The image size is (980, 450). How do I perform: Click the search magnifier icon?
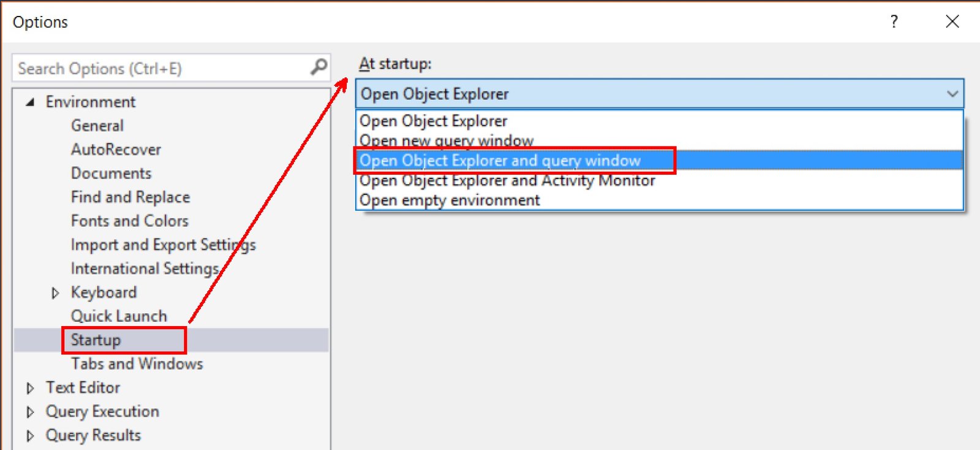[x=318, y=67]
